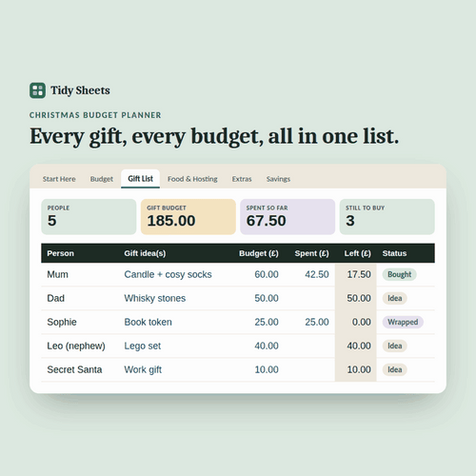Image resolution: width=476 pixels, height=476 pixels.
Task: Click the Person column header
Action: [x=60, y=253]
